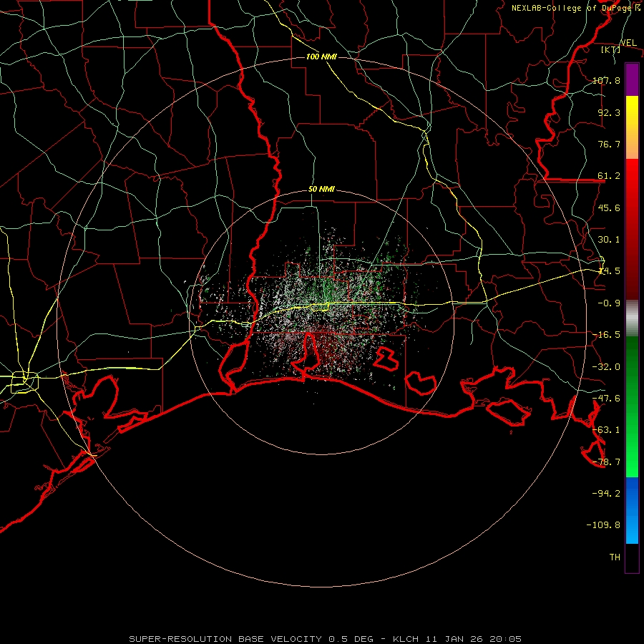Click the purple color bar segment
Image resolution: width=644 pixels, height=644 pixels.
[632, 80]
